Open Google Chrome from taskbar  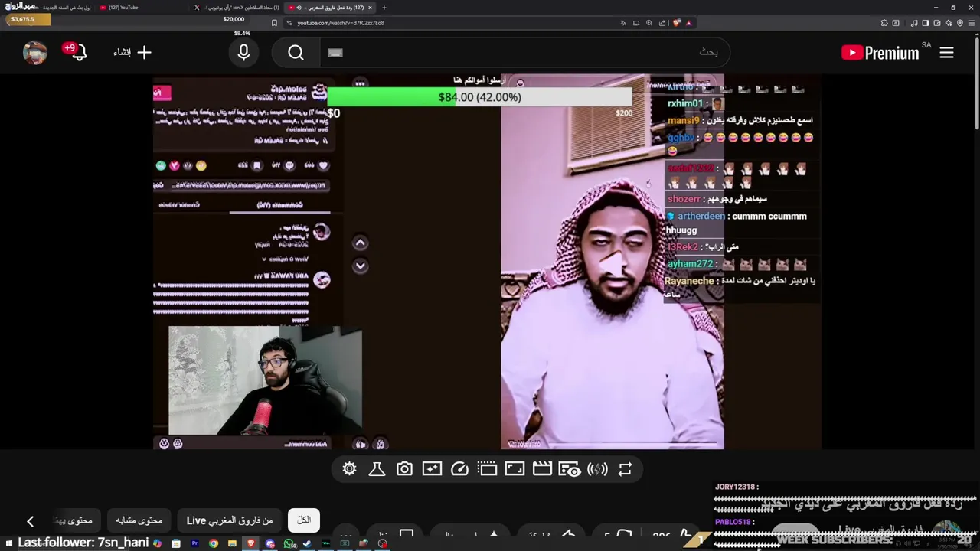214,543
